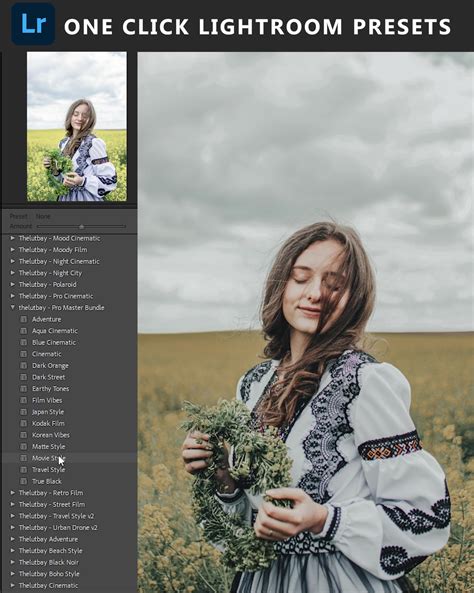Click the Kodak Film preset icon
This screenshot has width=474, height=593.
click(23, 424)
